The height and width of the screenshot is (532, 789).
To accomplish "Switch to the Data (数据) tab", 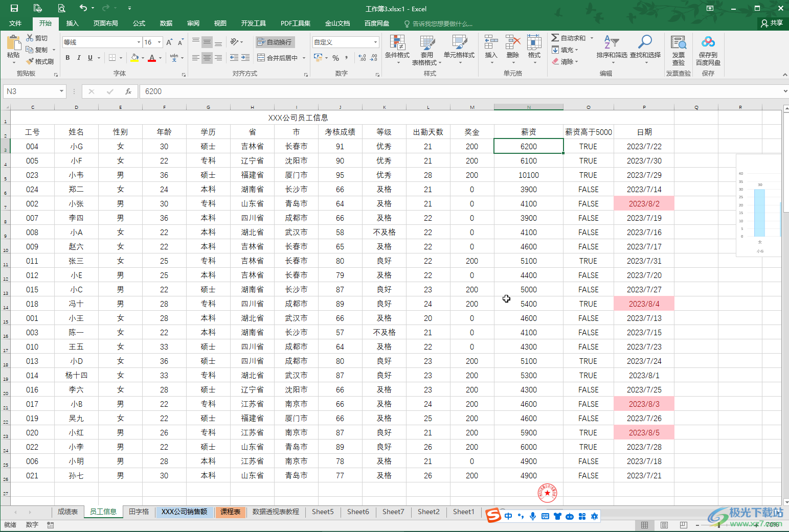I will tap(166, 24).
